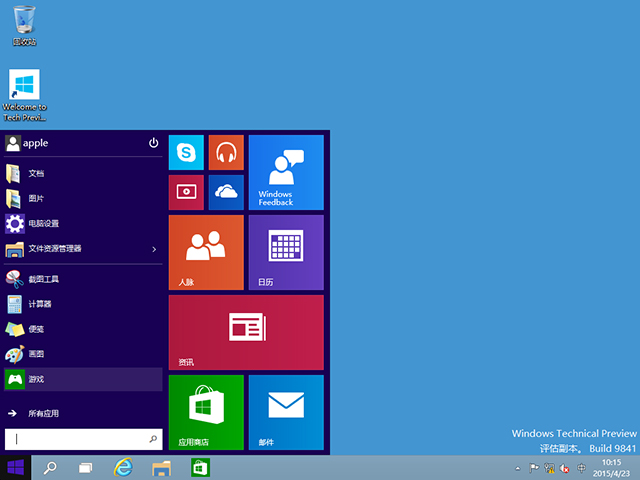Toggle the muted volume tray icon
640x480 pixels.
tap(565, 468)
